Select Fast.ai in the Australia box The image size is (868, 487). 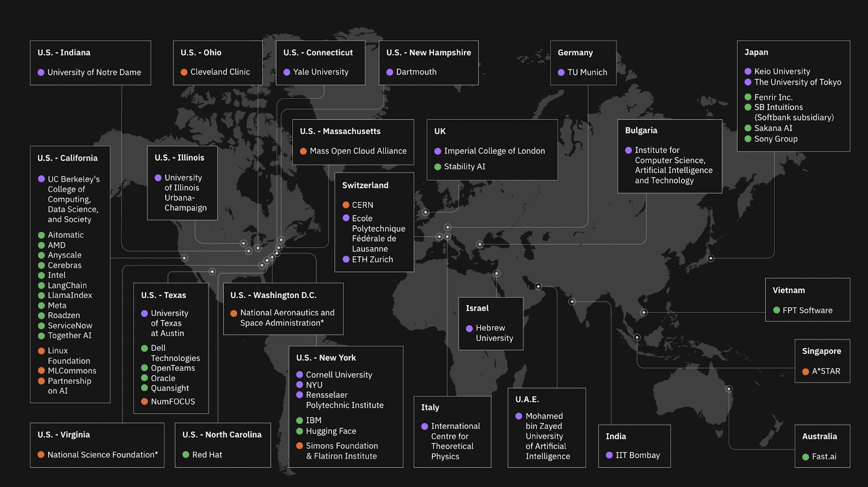click(x=819, y=457)
